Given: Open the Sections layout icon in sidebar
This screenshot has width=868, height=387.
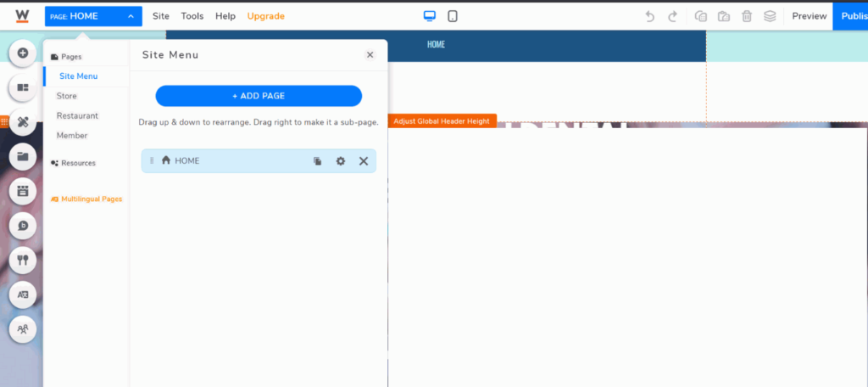Looking at the screenshot, I should pos(23,87).
